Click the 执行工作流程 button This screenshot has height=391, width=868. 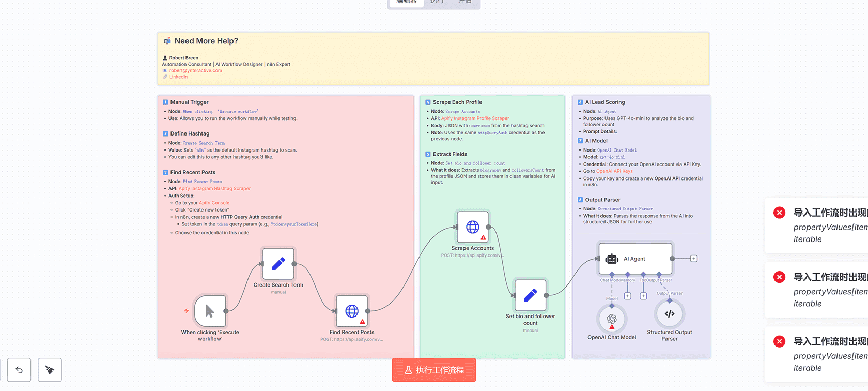434,370
